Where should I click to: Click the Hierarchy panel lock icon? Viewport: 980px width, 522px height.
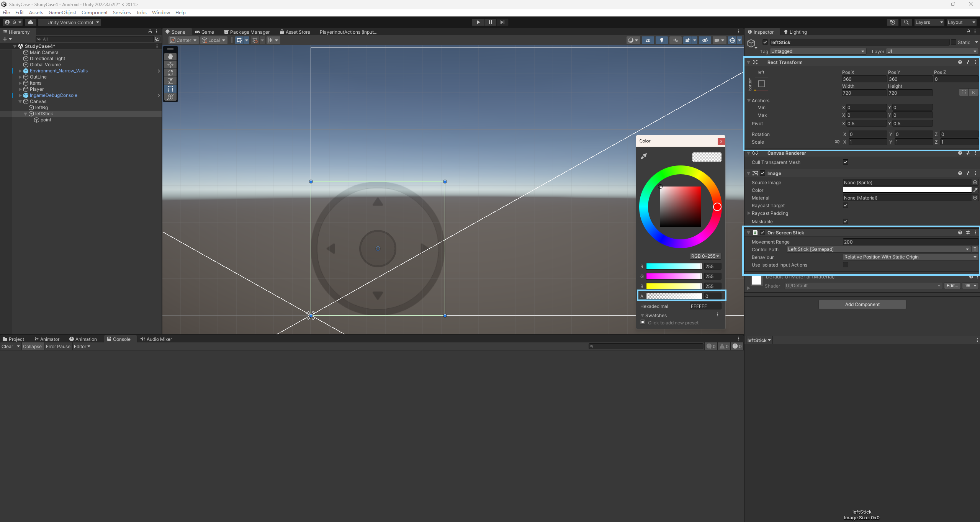[x=150, y=32]
